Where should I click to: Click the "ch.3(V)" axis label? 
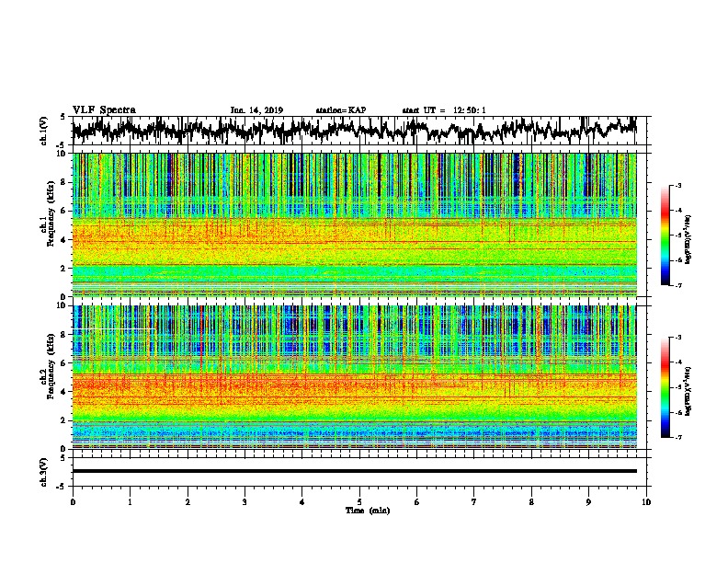click(x=44, y=472)
